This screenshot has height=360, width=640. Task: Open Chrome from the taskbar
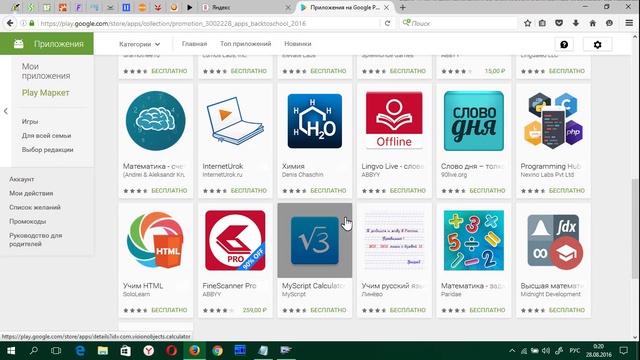tap(217, 351)
